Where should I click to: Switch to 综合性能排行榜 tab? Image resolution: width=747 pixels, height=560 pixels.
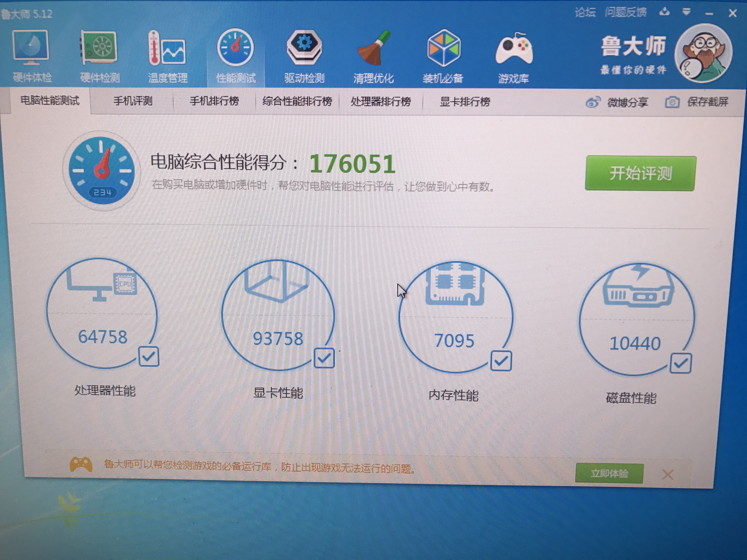(297, 101)
